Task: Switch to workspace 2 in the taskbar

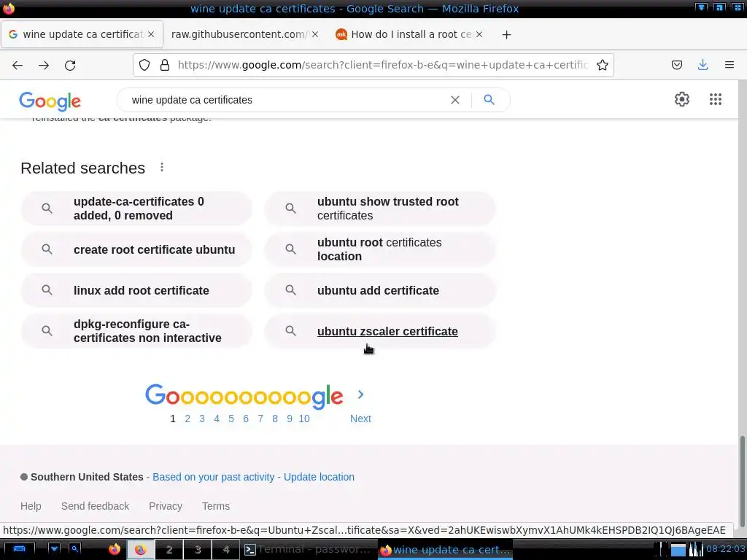Action: coord(169,550)
